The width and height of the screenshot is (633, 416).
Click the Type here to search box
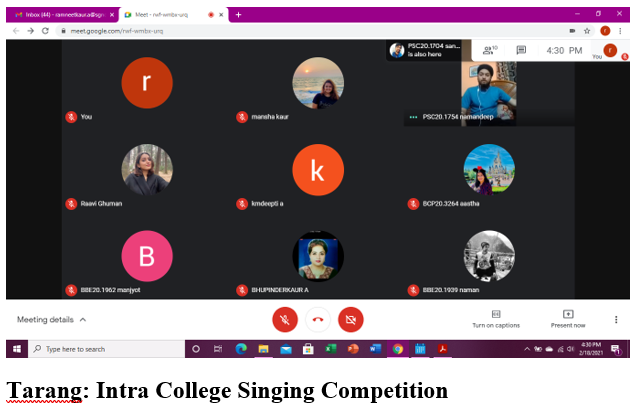(x=107, y=349)
